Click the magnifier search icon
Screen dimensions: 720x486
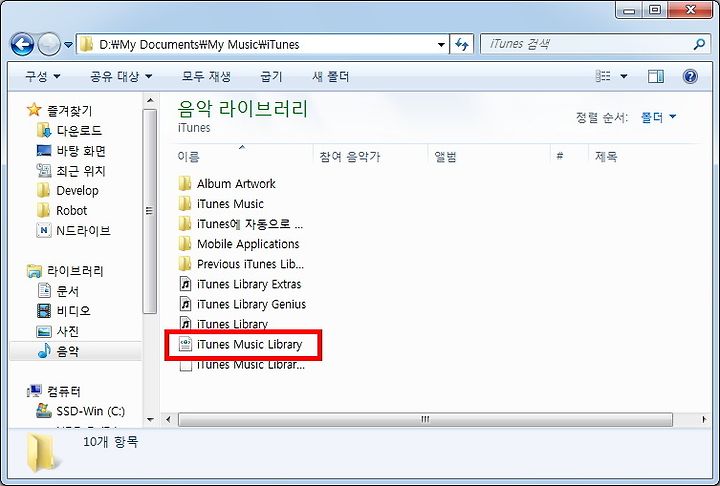coord(699,45)
